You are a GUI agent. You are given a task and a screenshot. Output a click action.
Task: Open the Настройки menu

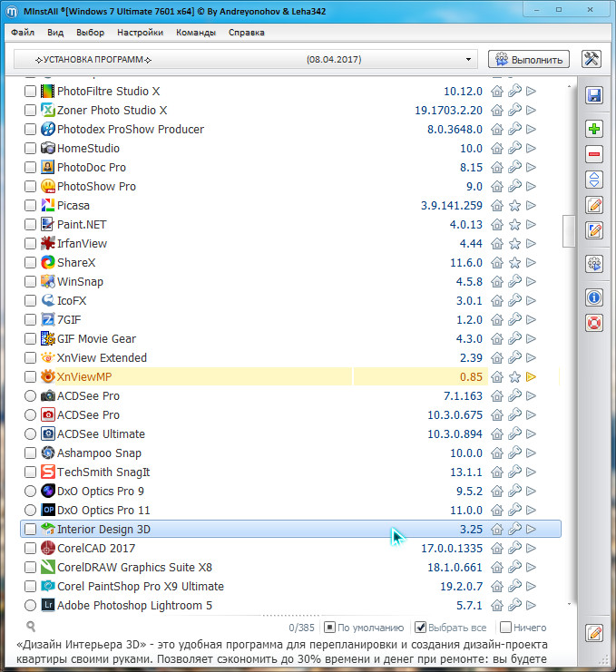click(140, 33)
